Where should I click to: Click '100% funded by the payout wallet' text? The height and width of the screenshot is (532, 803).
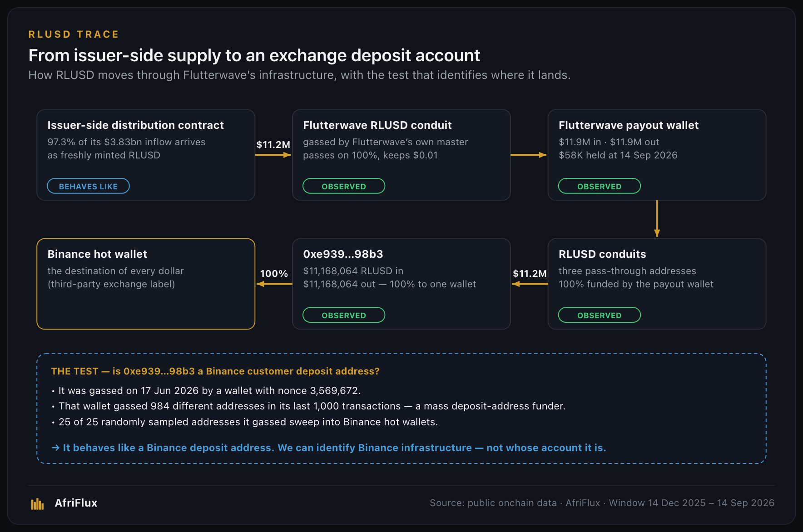tap(636, 284)
